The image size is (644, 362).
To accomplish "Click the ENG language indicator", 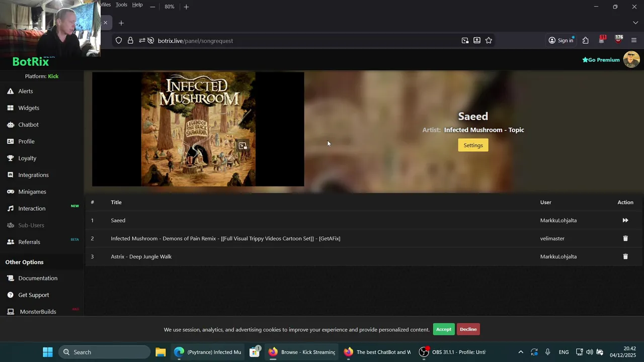I will pos(563,352).
